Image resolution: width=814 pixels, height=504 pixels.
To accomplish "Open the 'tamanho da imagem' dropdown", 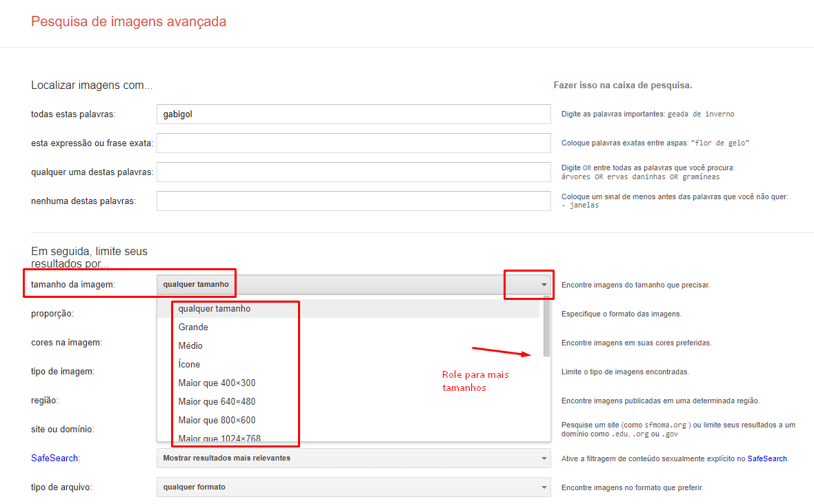I will coord(353,285).
